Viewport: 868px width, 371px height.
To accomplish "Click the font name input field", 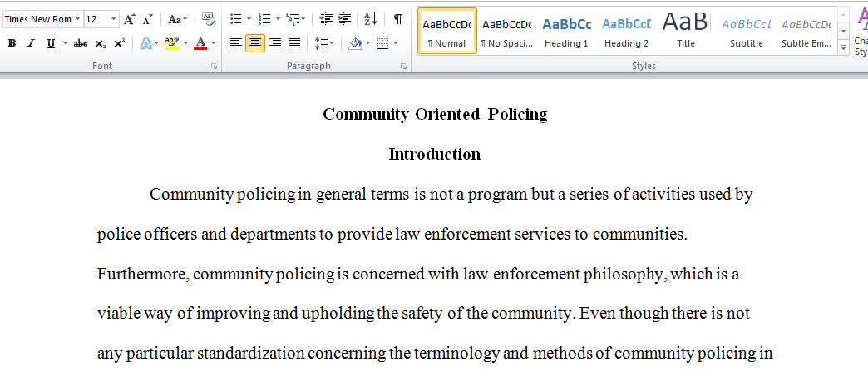I will (38, 19).
